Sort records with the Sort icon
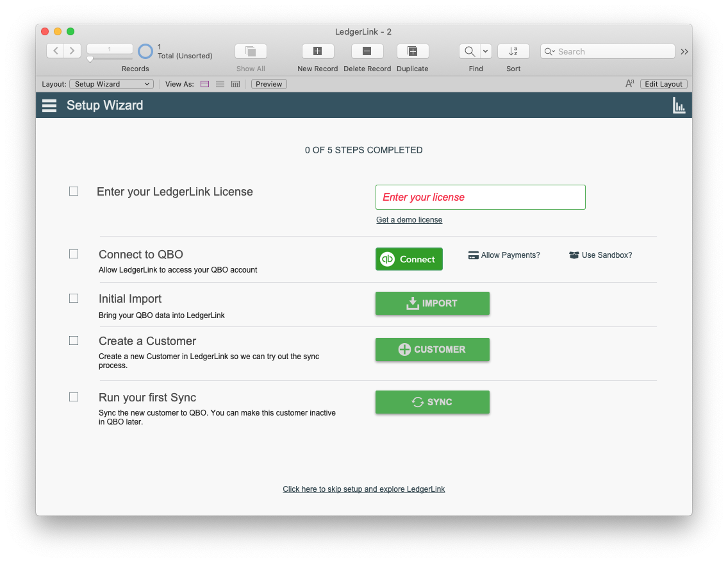The height and width of the screenshot is (563, 728). [513, 51]
